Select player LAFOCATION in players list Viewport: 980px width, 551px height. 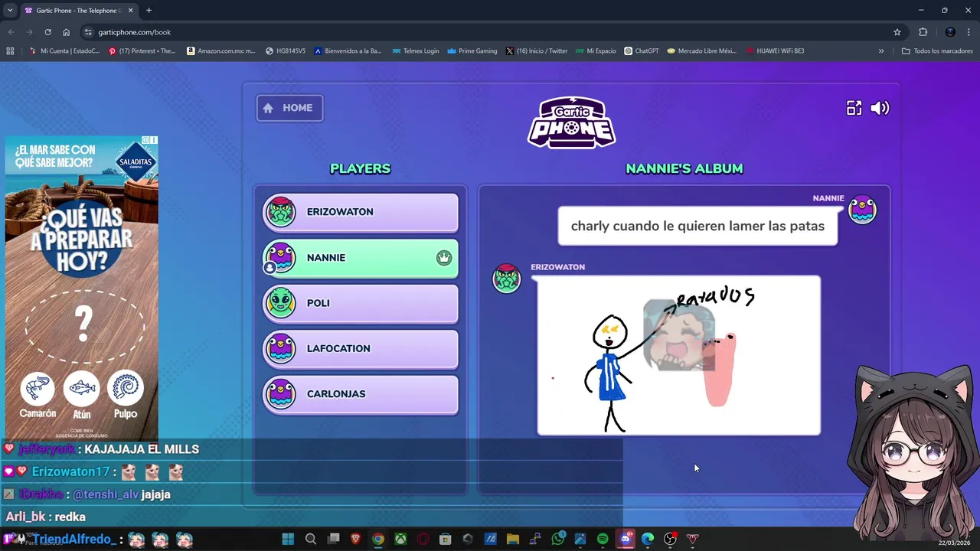(x=361, y=348)
